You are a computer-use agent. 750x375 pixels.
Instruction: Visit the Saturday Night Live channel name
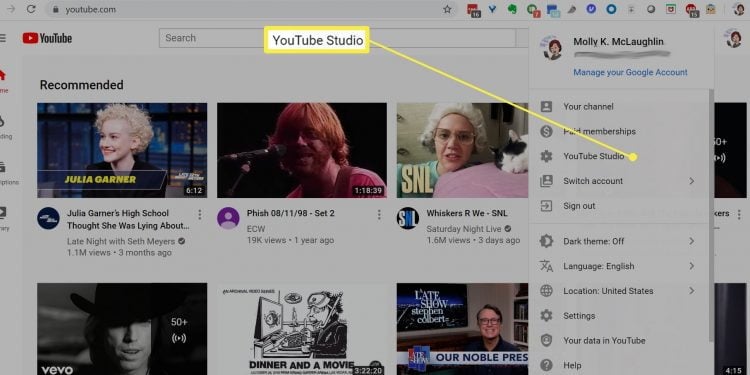464,229
